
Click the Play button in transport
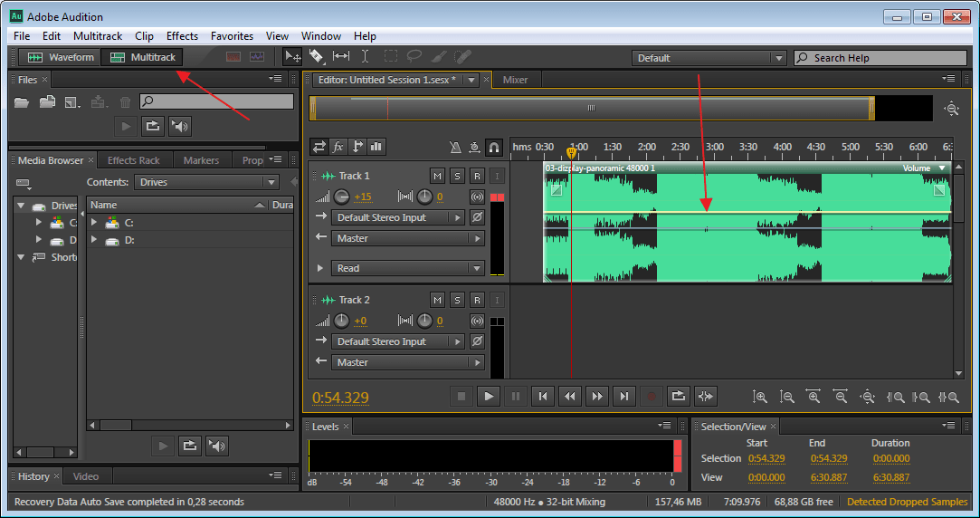pos(488,396)
